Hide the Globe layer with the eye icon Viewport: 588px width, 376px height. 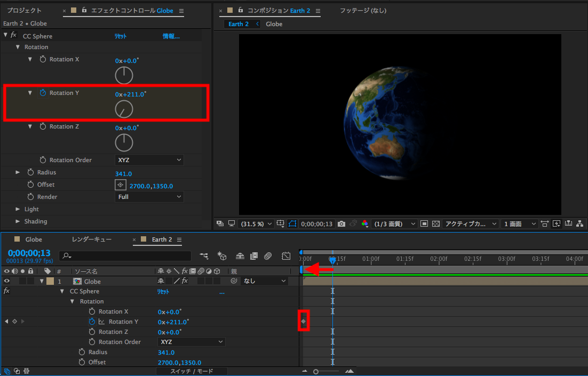coord(7,281)
